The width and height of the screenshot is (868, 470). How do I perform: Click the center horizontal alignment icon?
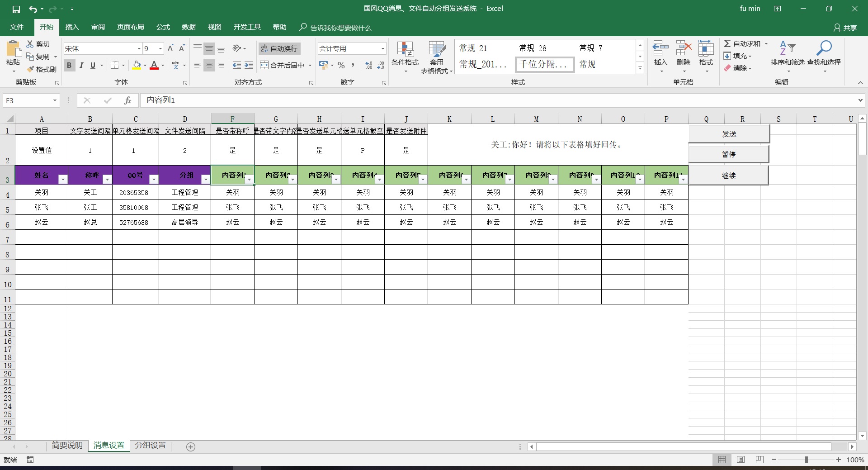[x=209, y=65]
